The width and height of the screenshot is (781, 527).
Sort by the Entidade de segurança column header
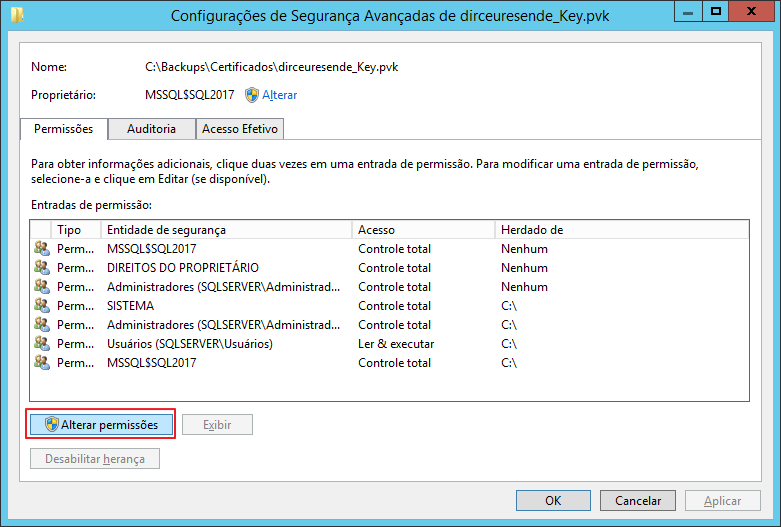[227, 230]
